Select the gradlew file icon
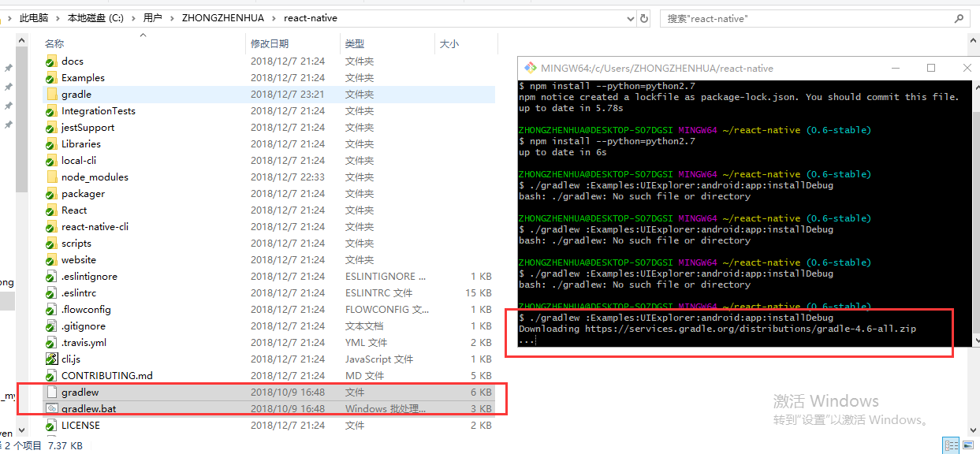Screen dimensions: 980x454 coord(51,393)
